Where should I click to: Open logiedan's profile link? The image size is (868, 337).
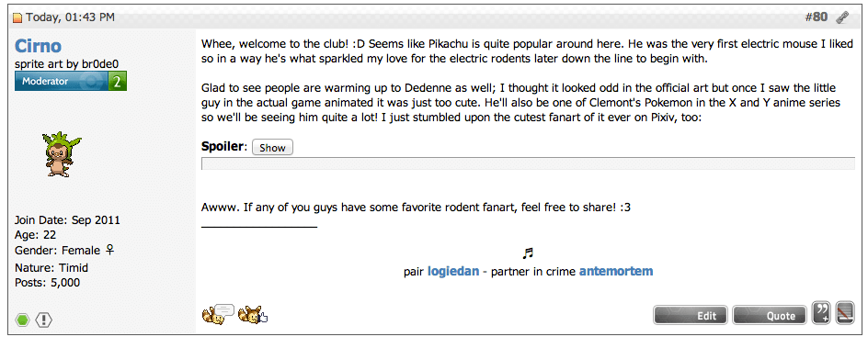[453, 271]
